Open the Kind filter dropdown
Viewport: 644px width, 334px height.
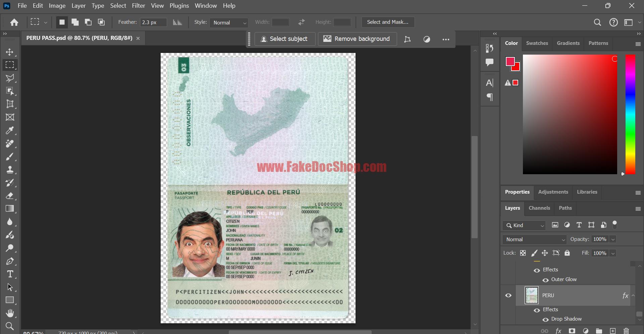pyautogui.click(x=524, y=225)
